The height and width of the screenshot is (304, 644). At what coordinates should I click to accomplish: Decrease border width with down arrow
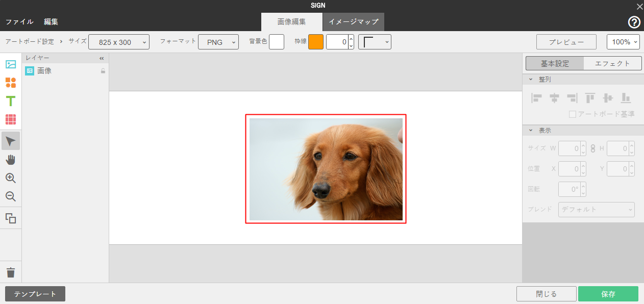tap(351, 45)
